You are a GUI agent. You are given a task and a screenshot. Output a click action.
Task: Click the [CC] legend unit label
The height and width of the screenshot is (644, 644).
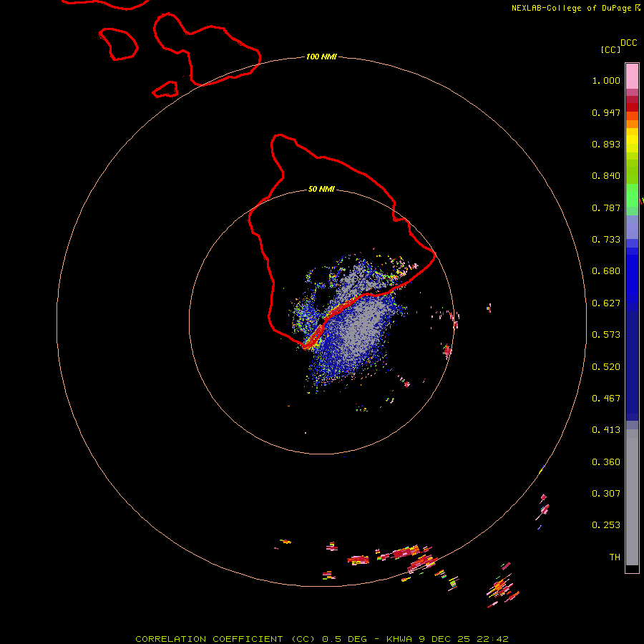[x=610, y=49]
